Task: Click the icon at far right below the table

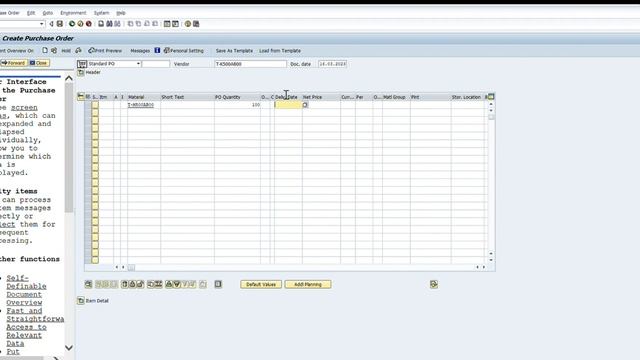Action: [x=434, y=284]
